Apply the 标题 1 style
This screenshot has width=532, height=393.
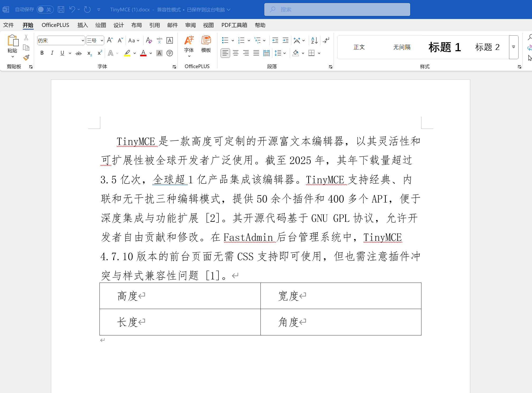point(444,47)
